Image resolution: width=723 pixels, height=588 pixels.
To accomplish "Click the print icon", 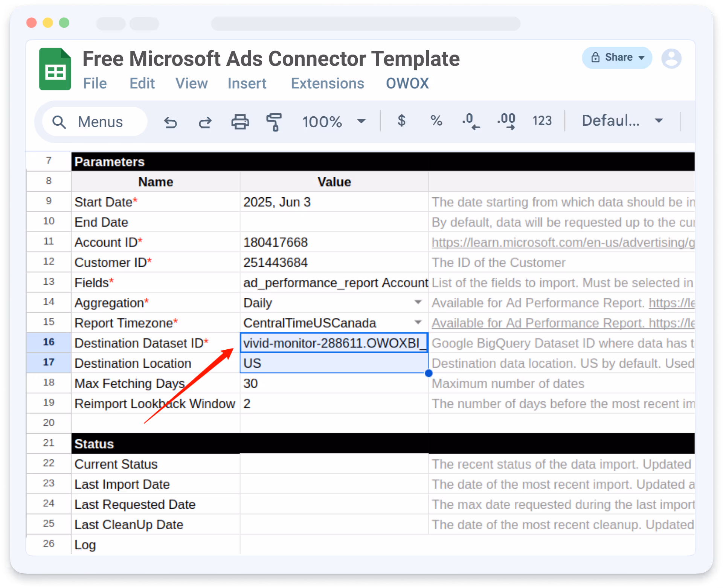I will click(240, 122).
